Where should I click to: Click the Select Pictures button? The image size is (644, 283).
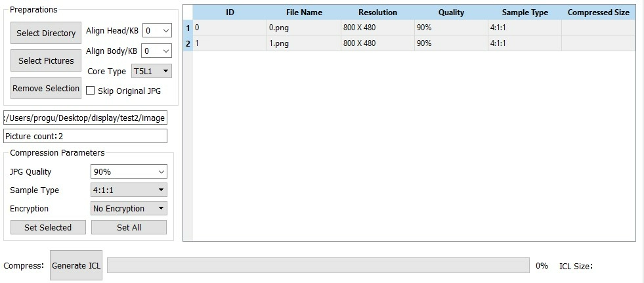click(46, 61)
